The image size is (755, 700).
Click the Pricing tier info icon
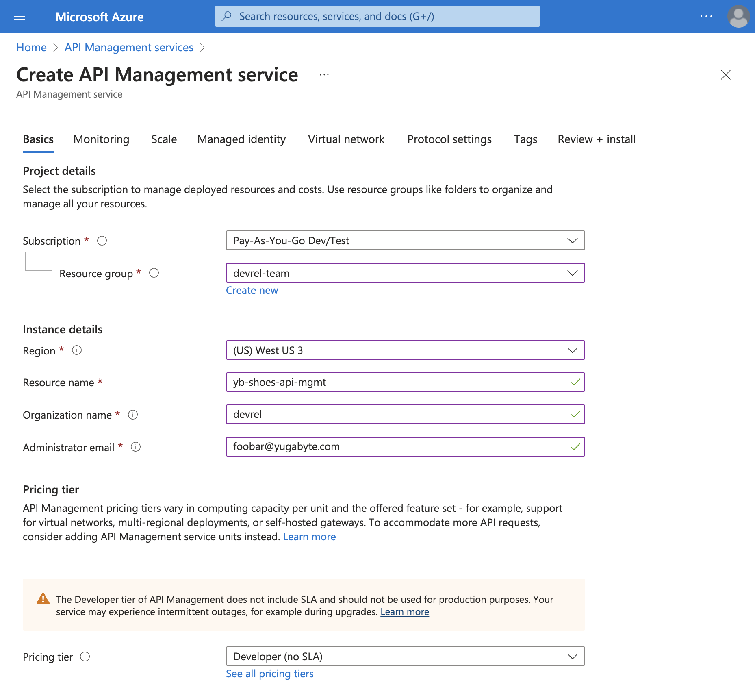coord(85,657)
